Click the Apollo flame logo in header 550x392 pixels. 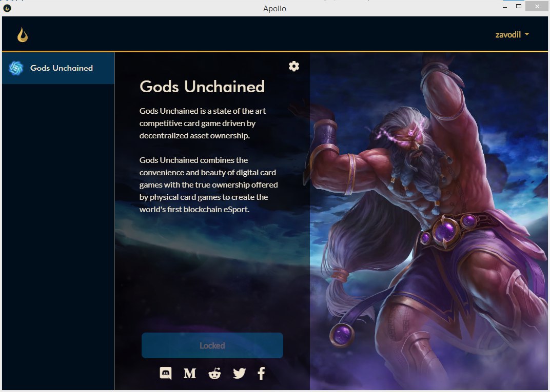[23, 35]
